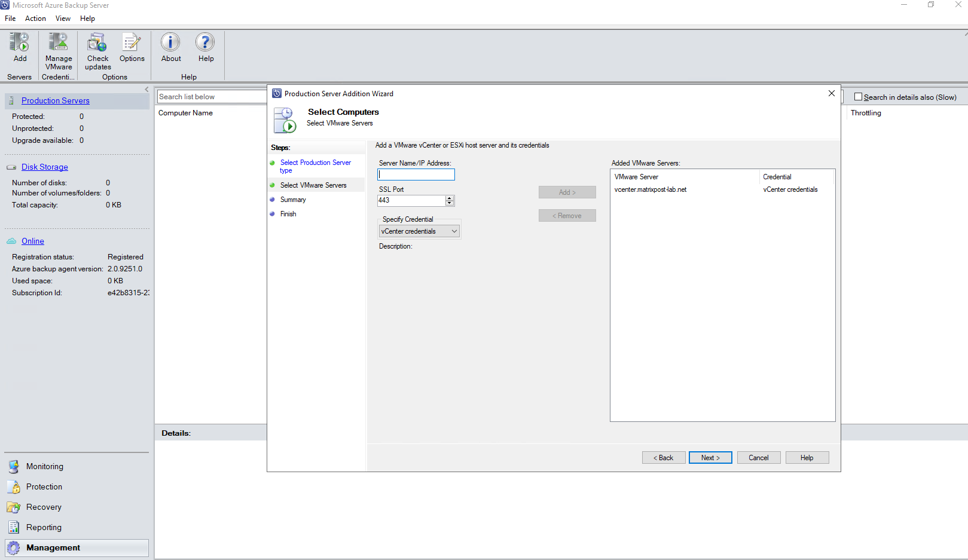
Task: Click the Add servers toolbar icon
Action: (20, 42)
